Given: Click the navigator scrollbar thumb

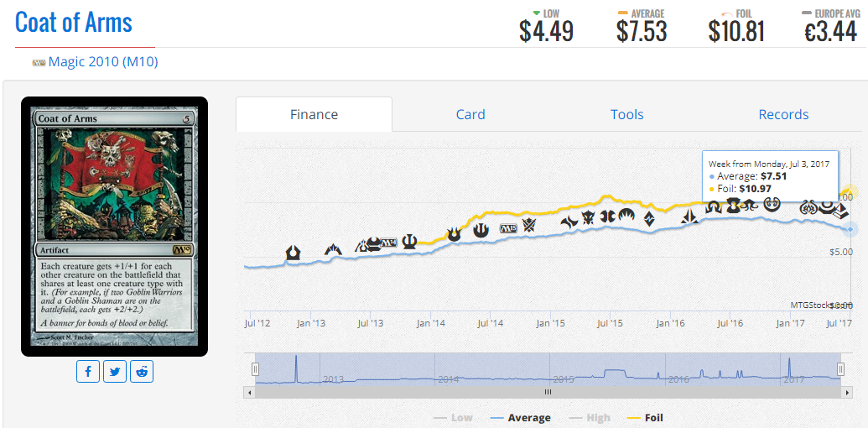Looking at the screenshot, I should tap(548, 392).
